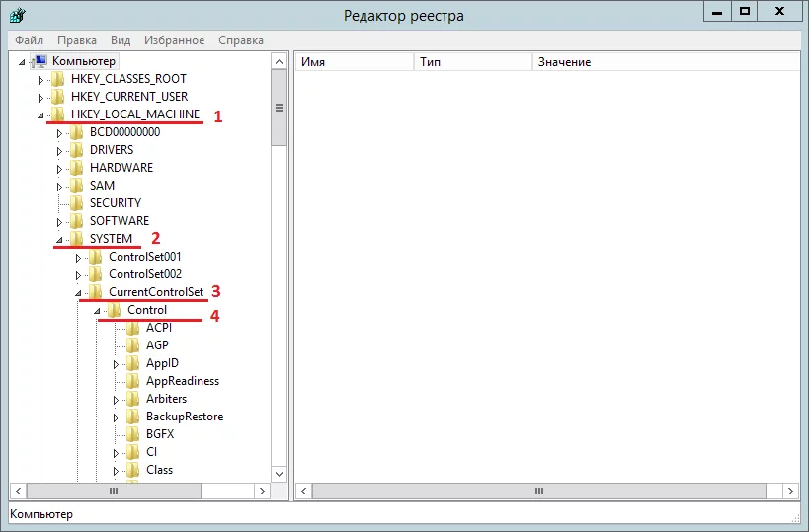Viewport: 809px width, 532px height.
Task: Collapse the CurrentControlSet branch
Action: (78, 293)
